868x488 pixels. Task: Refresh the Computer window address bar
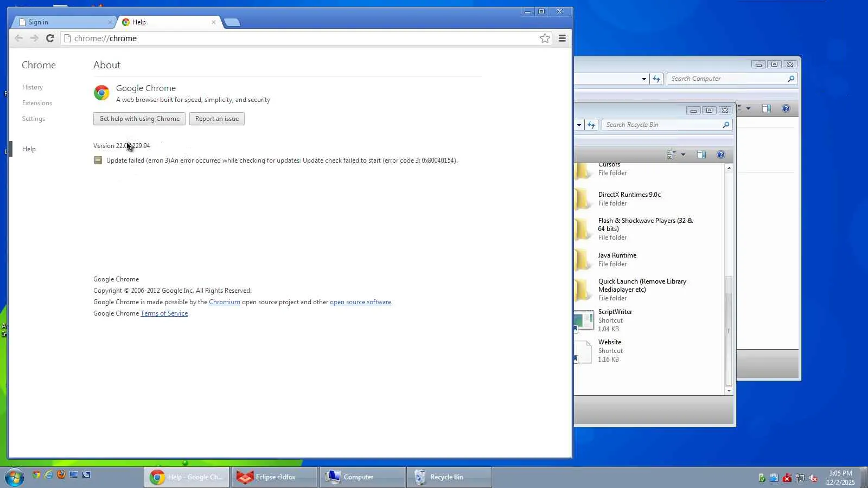point(656,79)
